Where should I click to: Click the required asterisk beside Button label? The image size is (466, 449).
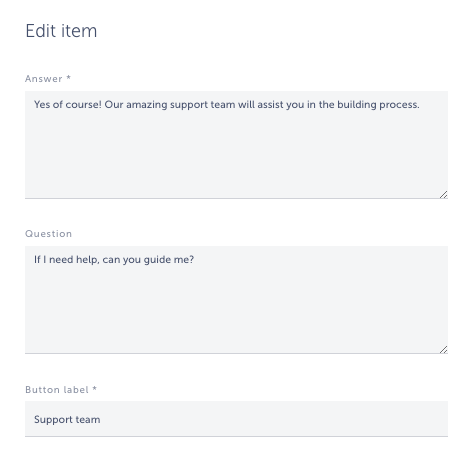(94, 389)
